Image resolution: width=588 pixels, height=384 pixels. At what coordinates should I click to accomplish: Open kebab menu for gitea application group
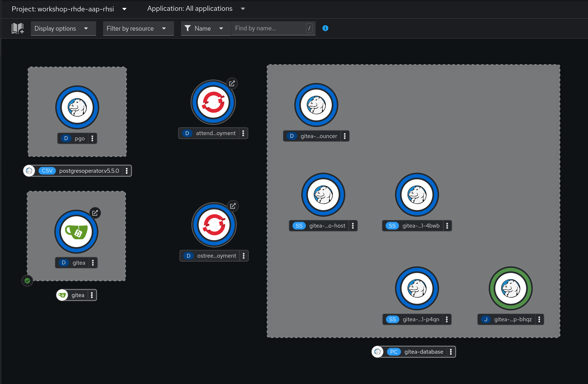point(92,295)
